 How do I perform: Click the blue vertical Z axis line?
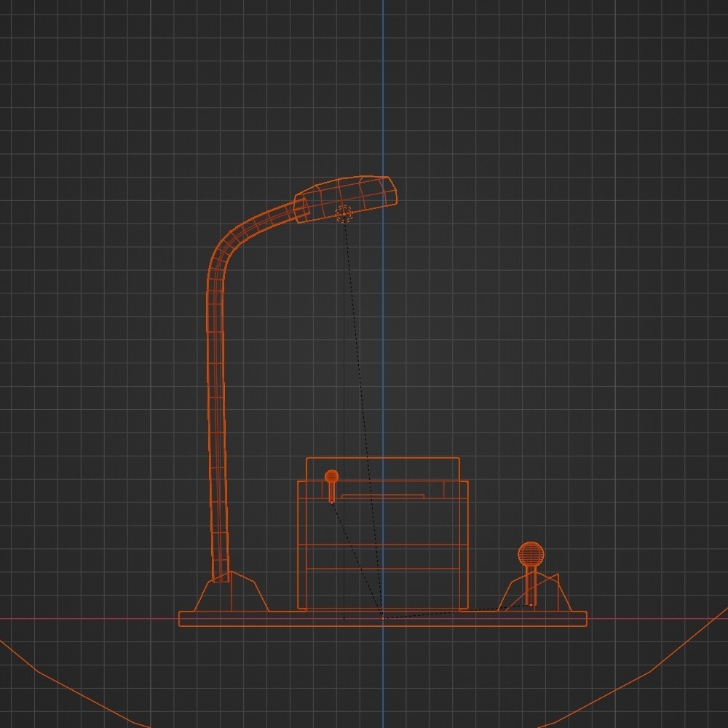384,109
